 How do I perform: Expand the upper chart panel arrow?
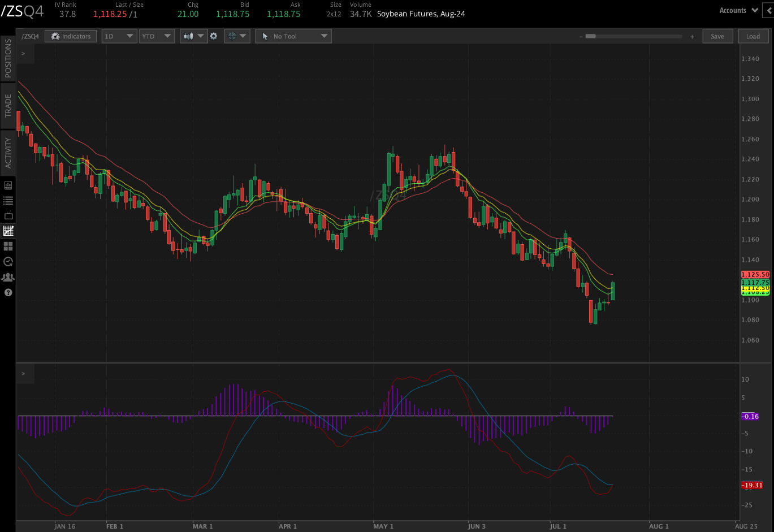tap(23, 54)
